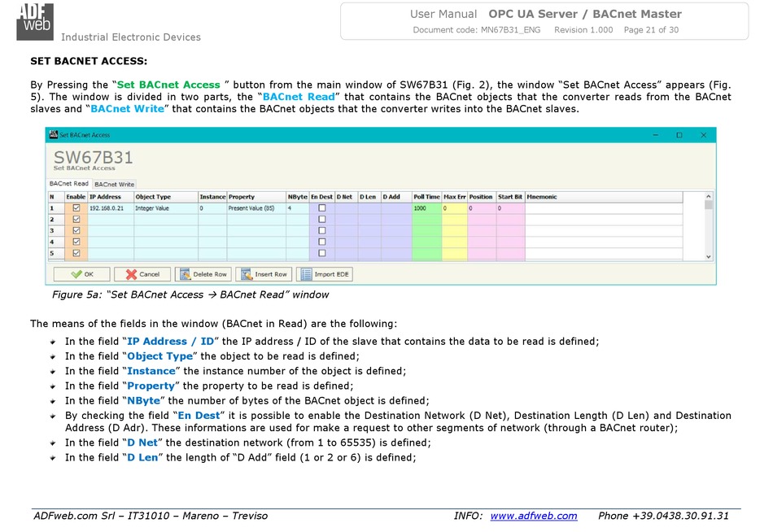This screenshot has height=532, width=773.
Task: Enable the En Dest checkbox in row 4
Action: 322,242
